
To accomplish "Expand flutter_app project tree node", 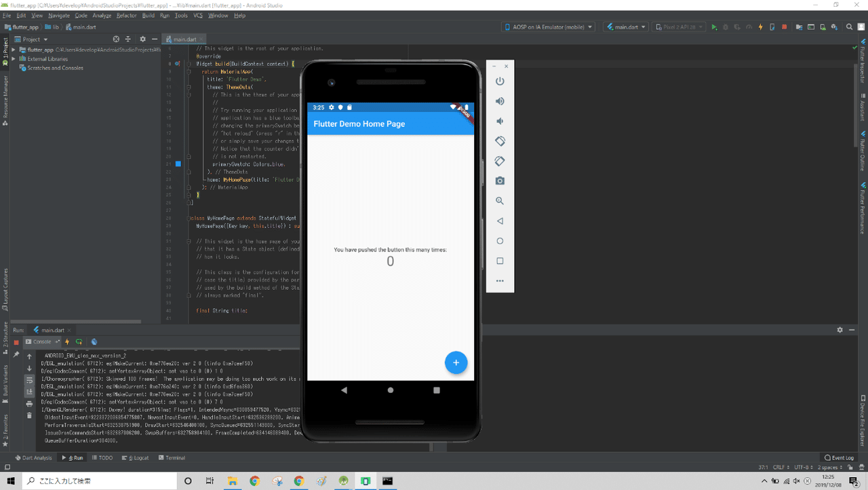I will pos(14,50).
